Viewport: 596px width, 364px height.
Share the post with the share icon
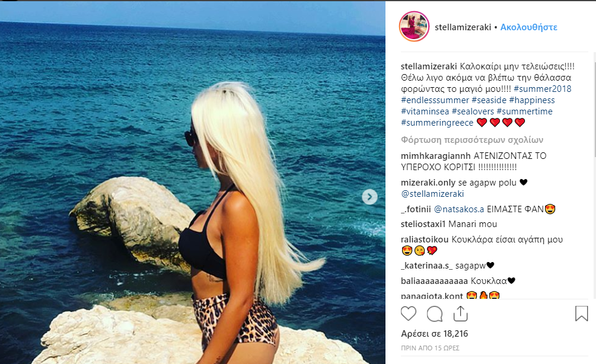click(x=460, y=314)
